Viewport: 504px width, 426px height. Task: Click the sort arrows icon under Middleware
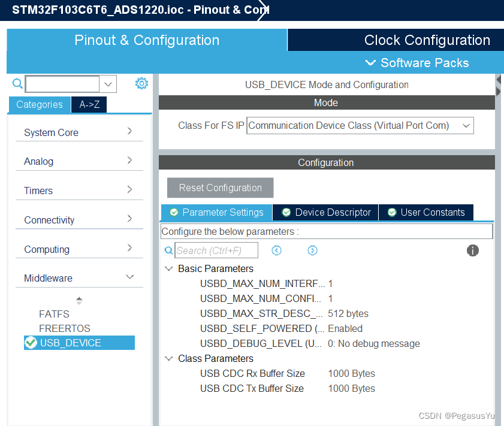click(x=79, y=301)
